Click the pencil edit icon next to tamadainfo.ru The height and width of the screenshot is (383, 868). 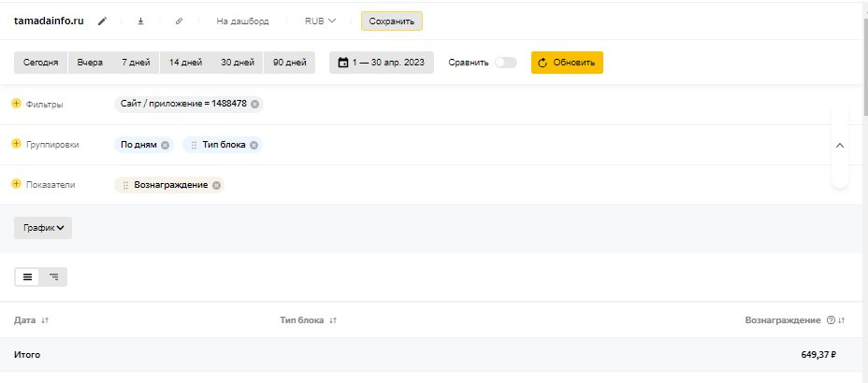tap(102, 21)
